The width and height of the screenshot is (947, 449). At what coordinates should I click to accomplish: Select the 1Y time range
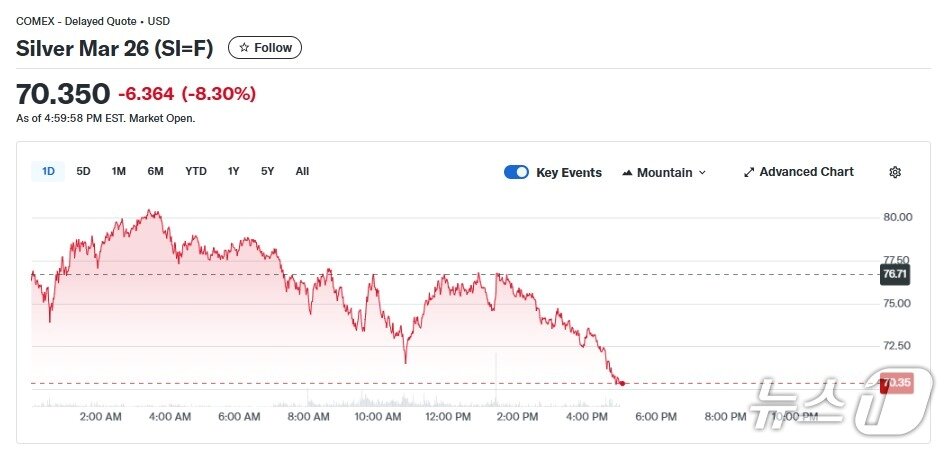tap(233, 171)
